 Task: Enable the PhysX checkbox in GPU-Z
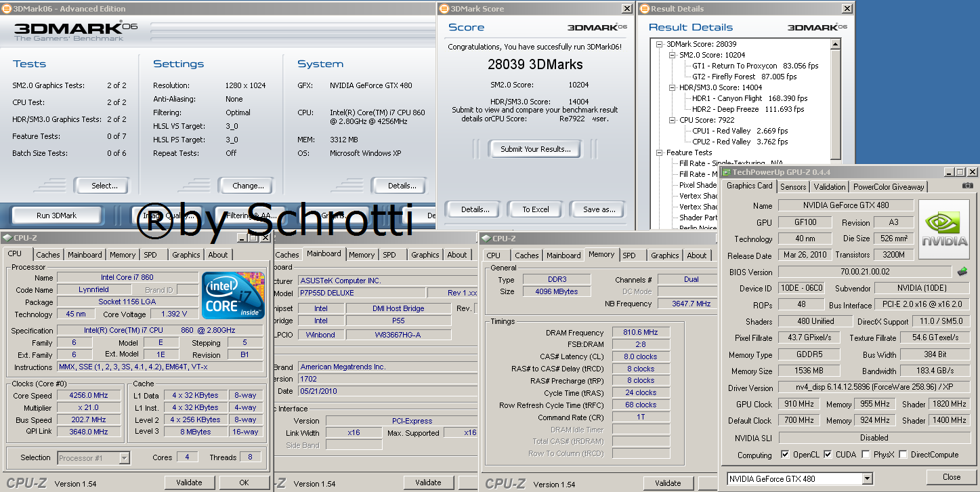click(866, 455)
